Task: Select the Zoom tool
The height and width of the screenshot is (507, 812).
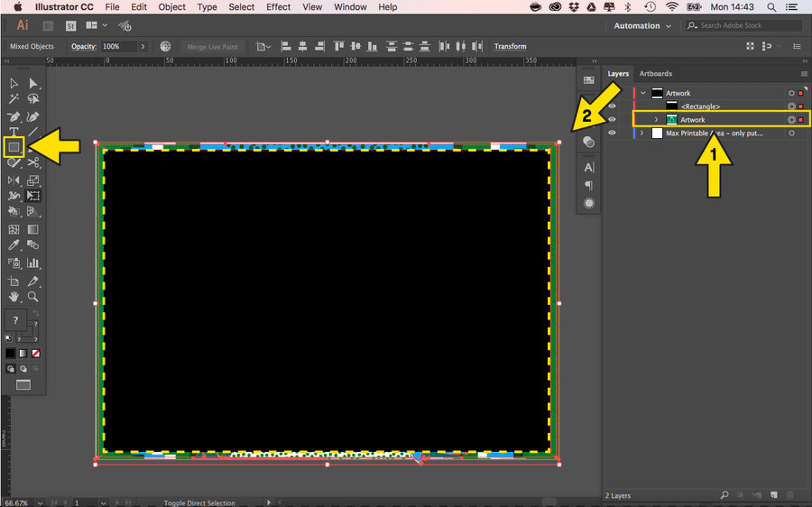Action: [33, 297]
